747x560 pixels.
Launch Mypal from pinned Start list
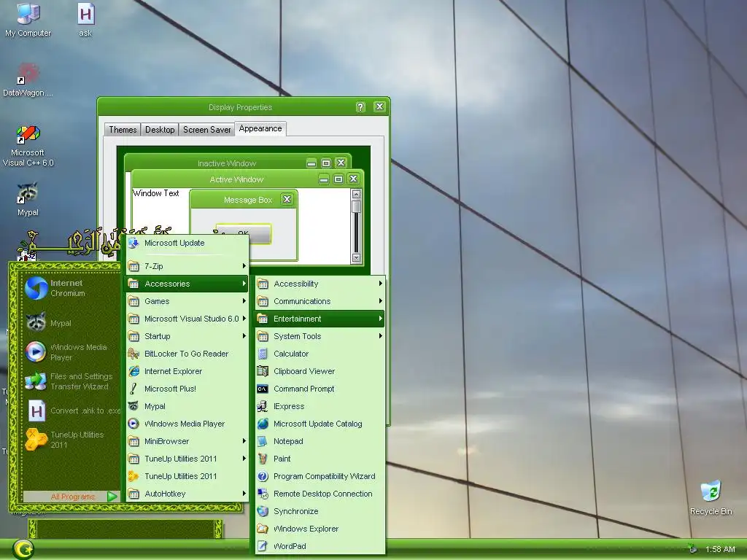[69, 323]
